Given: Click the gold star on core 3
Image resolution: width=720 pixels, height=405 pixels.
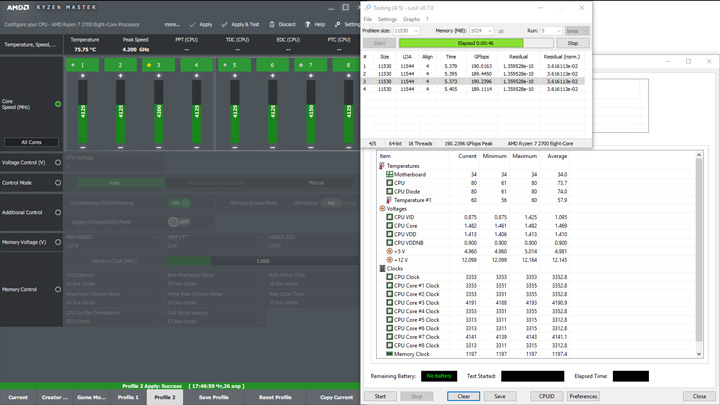Looking at the screenshot, I should (x=149, y=65).
